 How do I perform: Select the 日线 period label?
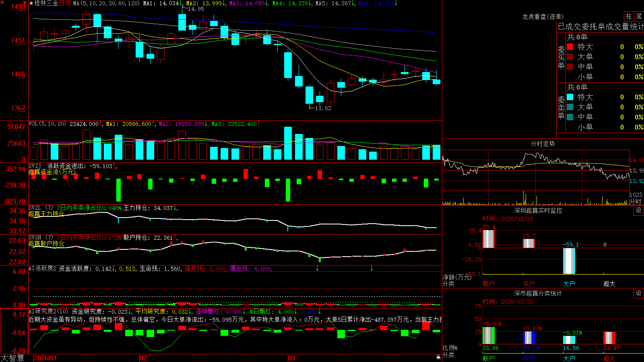(65, 3)
